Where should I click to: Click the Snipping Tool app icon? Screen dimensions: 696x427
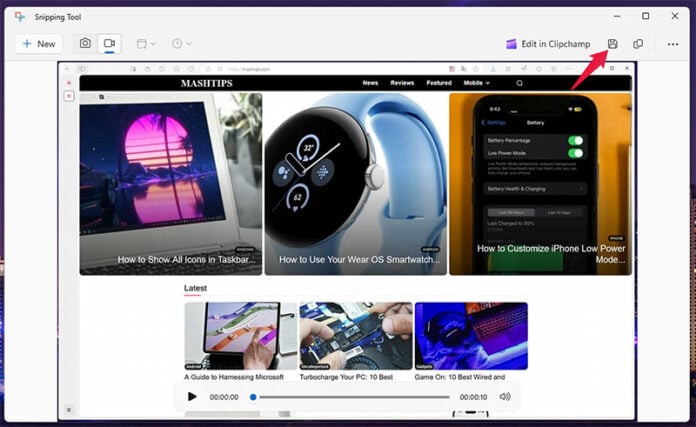click(20, 16)
